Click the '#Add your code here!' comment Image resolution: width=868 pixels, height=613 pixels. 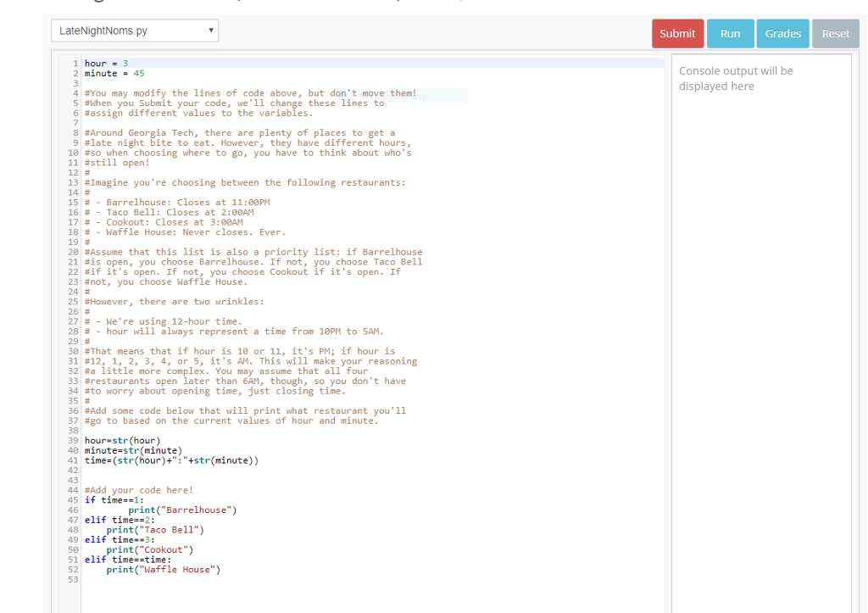(x=139, y=490)
